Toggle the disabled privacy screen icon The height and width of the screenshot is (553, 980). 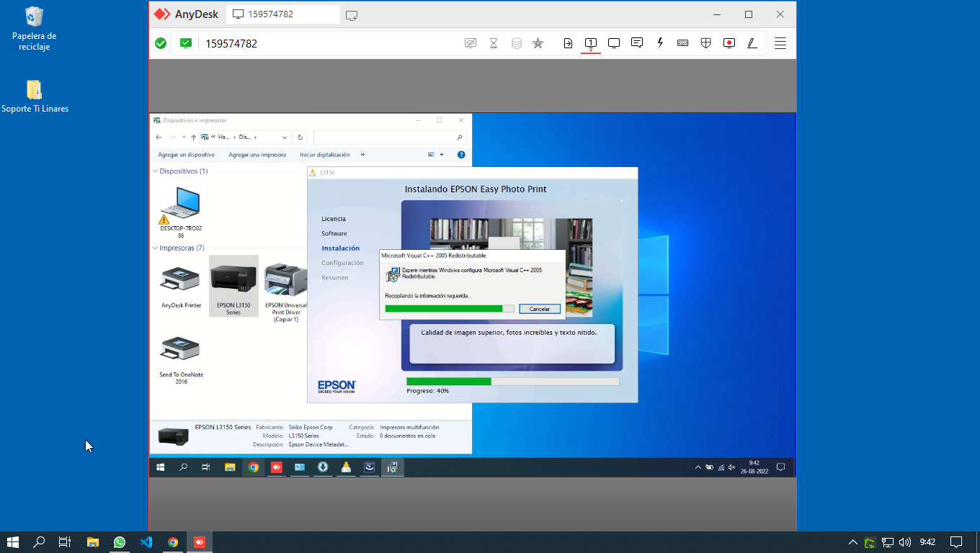471,43
